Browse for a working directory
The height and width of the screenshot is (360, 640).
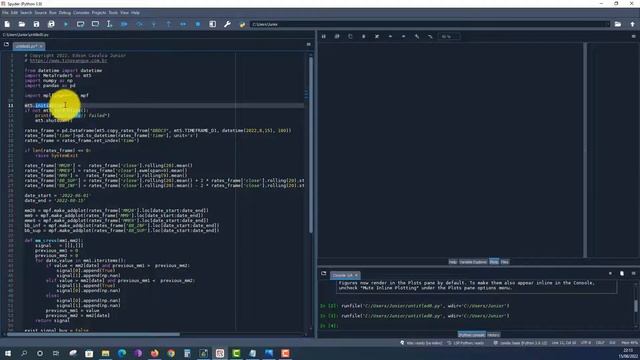click(618, 24)
